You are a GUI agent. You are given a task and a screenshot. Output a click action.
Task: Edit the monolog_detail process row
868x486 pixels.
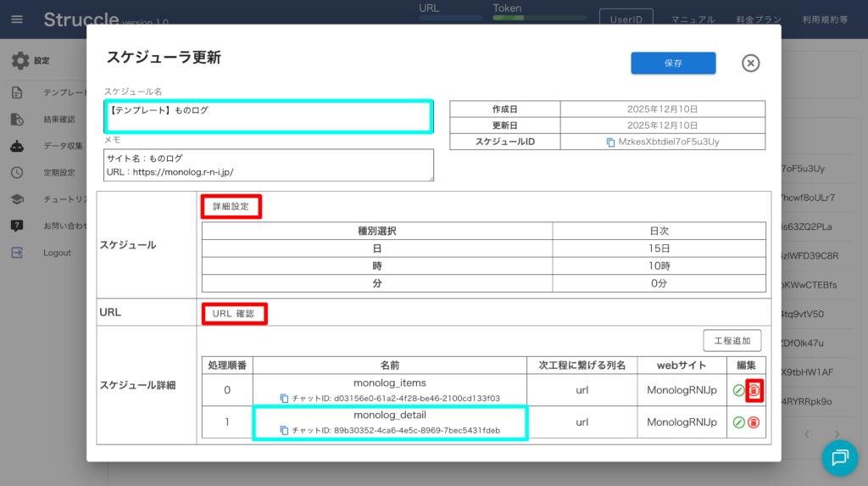pos(738,422)
